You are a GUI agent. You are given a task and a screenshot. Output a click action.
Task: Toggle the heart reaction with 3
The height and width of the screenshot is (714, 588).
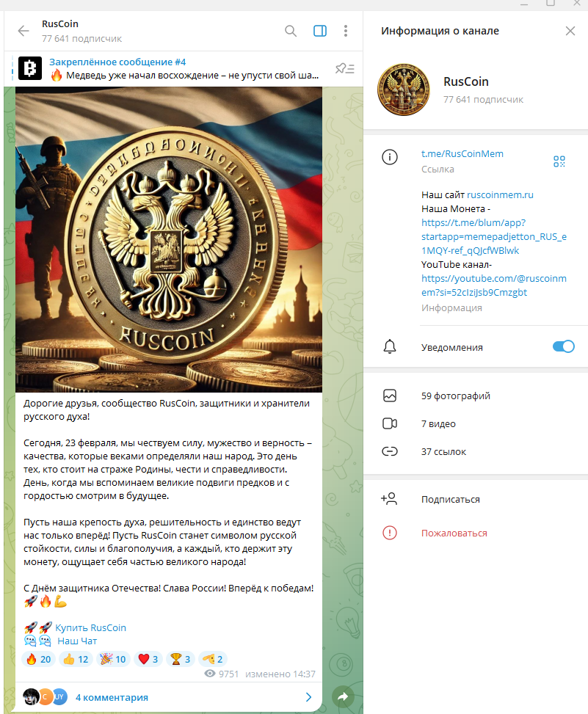pos(148,660)
